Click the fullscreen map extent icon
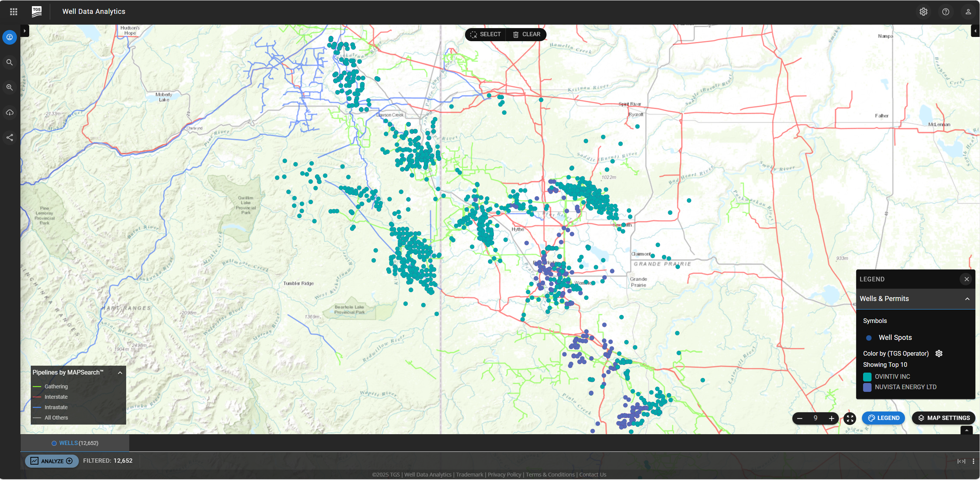This screenshot has width=980, height=480. (850, 418)
